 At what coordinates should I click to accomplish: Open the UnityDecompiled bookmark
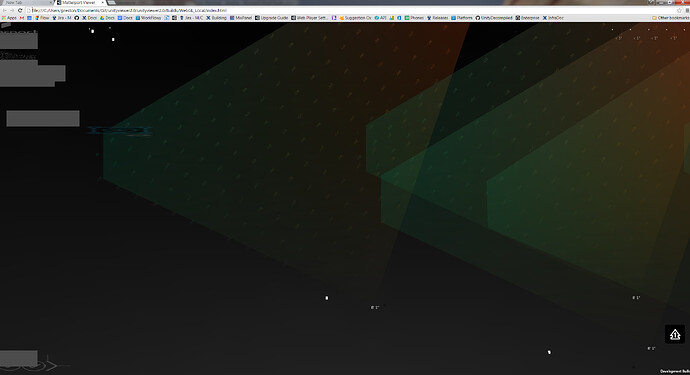point(494,18)
